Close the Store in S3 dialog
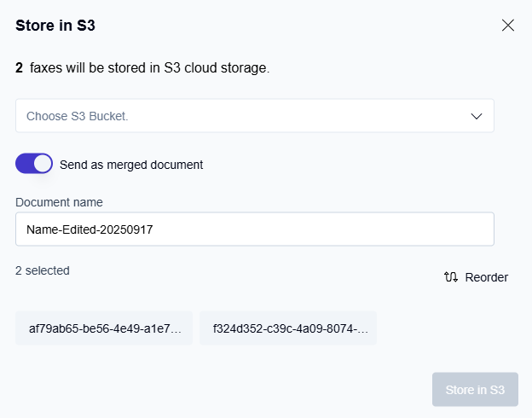The width and height of the screenshot is (532, 418). [x=508, y=26]
